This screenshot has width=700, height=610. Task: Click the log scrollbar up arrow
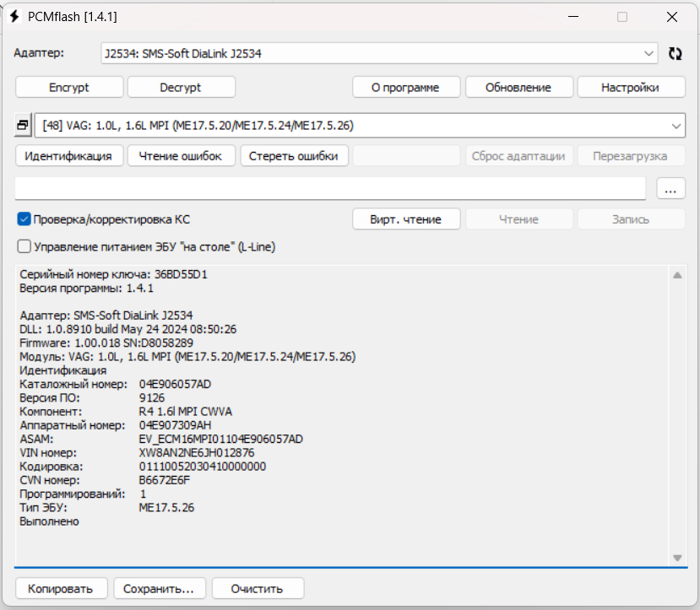676,273
